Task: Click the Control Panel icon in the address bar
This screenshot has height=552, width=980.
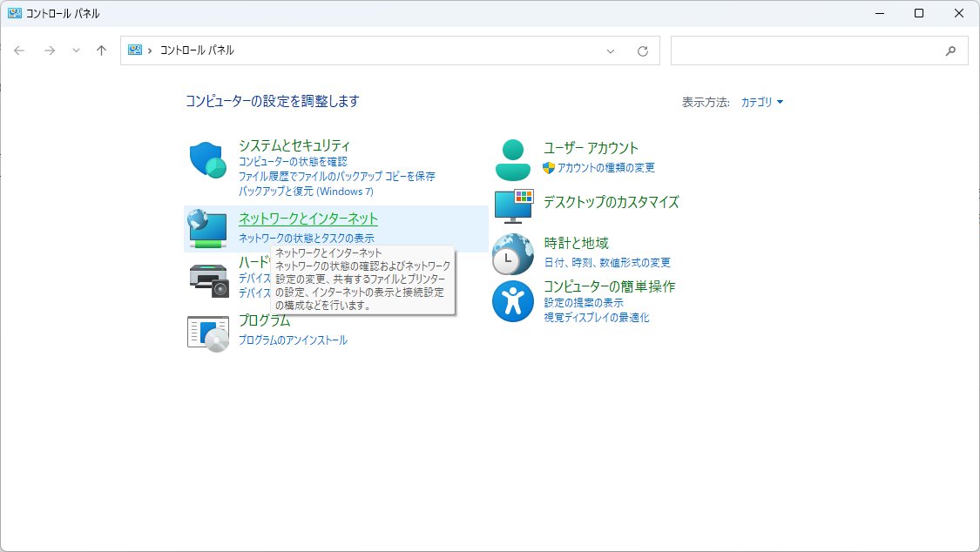Action: click(x=136, y=50)
